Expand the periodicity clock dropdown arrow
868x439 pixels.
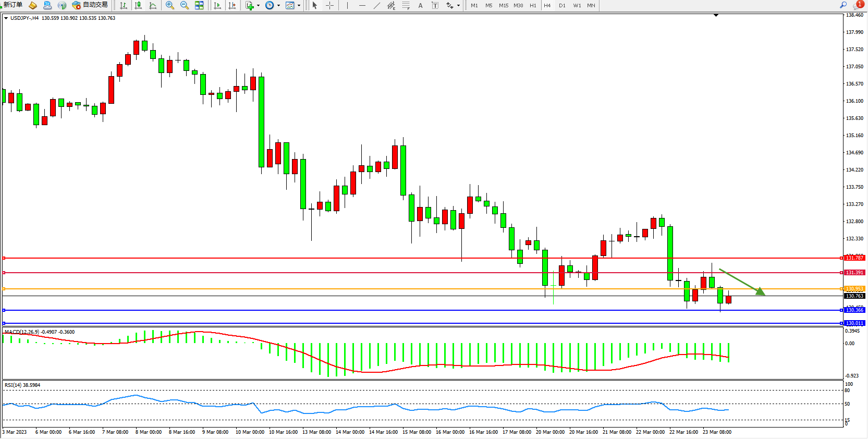coord(278,6)
